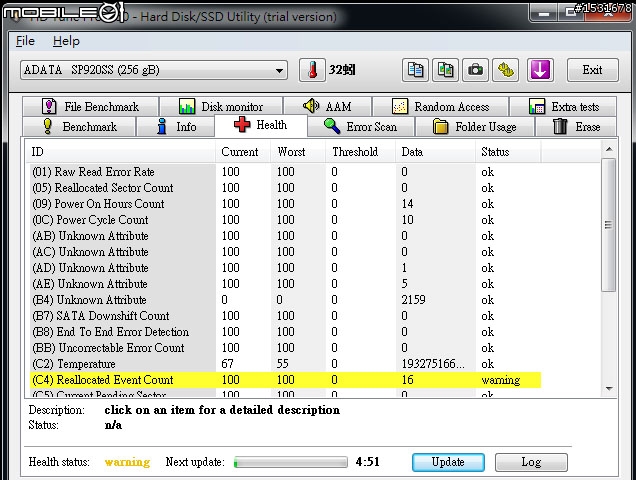
Task: Click the copy screenshot to clipboard icon
Action: [x=445, y=70]
